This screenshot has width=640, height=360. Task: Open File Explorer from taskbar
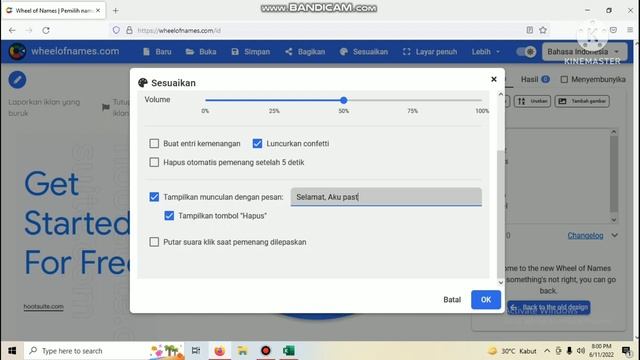click(x=242, y=351)
